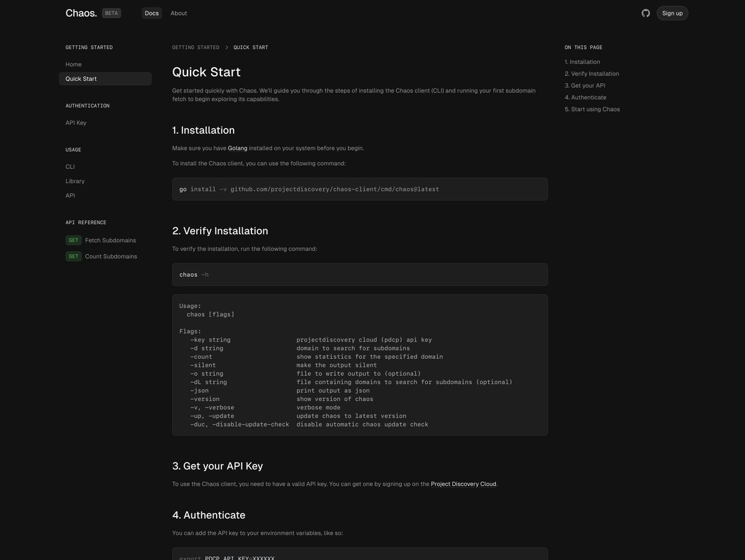The width and height of the screenshot is (745, 560).
Task: Click GET badge beside Fetch Subdomains
Action: (74, 240)
